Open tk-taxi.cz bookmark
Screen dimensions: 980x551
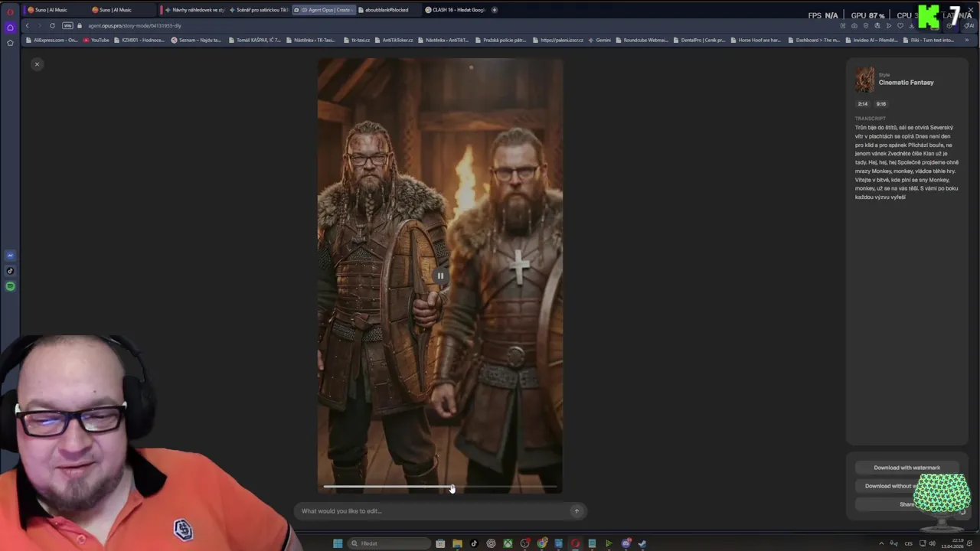357,40
